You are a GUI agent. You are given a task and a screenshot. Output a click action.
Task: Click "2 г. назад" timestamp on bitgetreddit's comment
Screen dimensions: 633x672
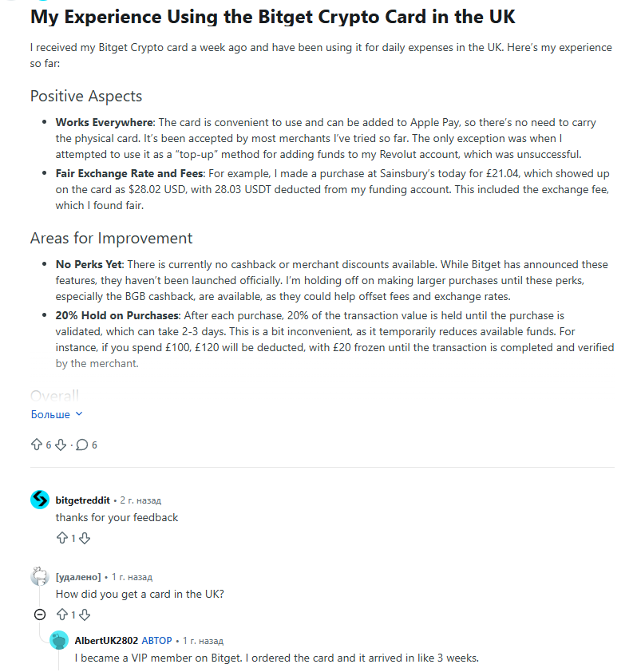click(x=140, y=500)
